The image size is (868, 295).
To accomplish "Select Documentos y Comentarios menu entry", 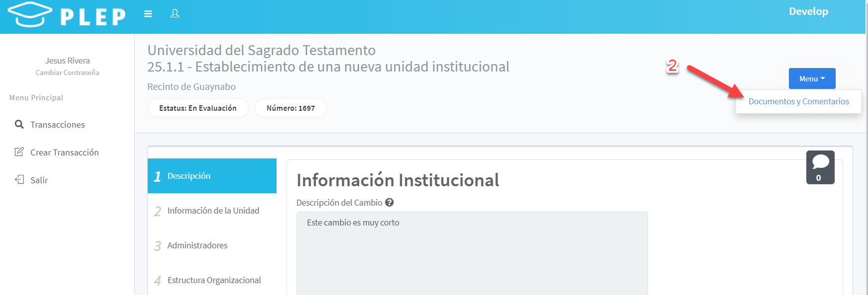I will point(798,101).
